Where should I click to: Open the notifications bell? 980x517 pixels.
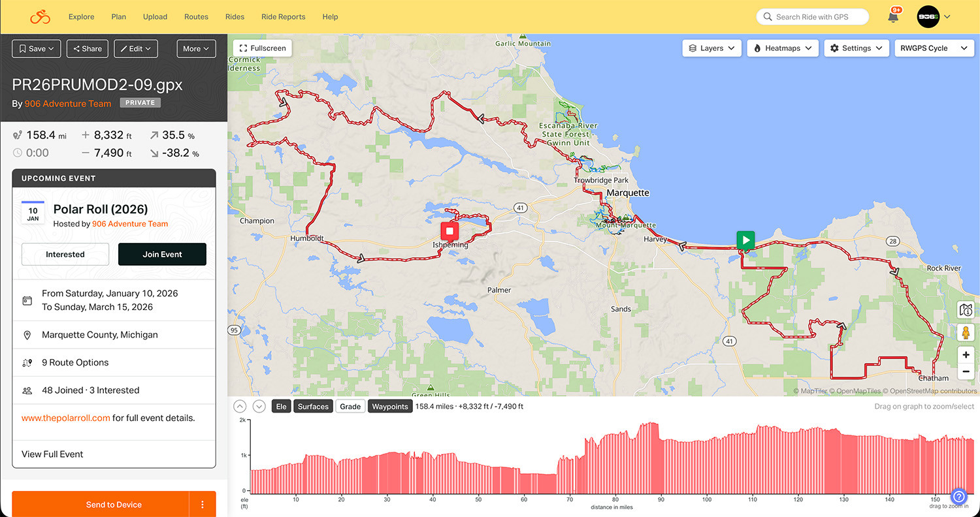tap(893, 17)
